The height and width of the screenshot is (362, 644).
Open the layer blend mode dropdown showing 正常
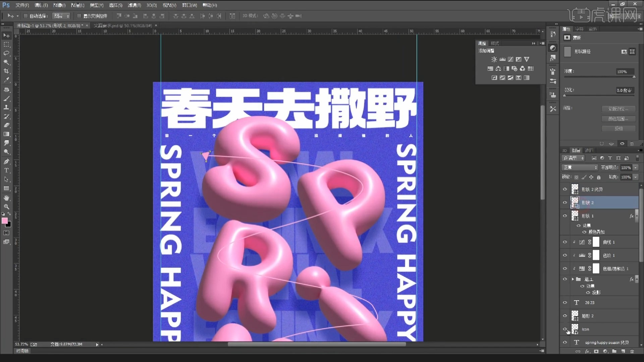580,167
